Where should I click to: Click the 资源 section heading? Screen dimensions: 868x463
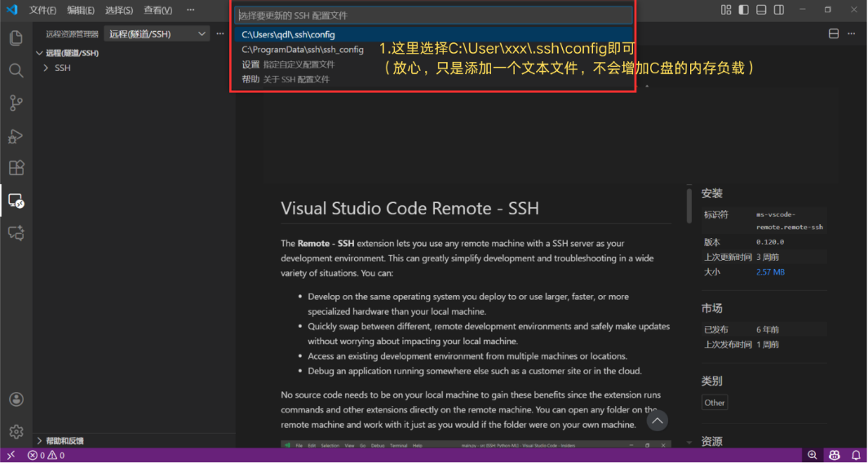[x=712, y=442]
